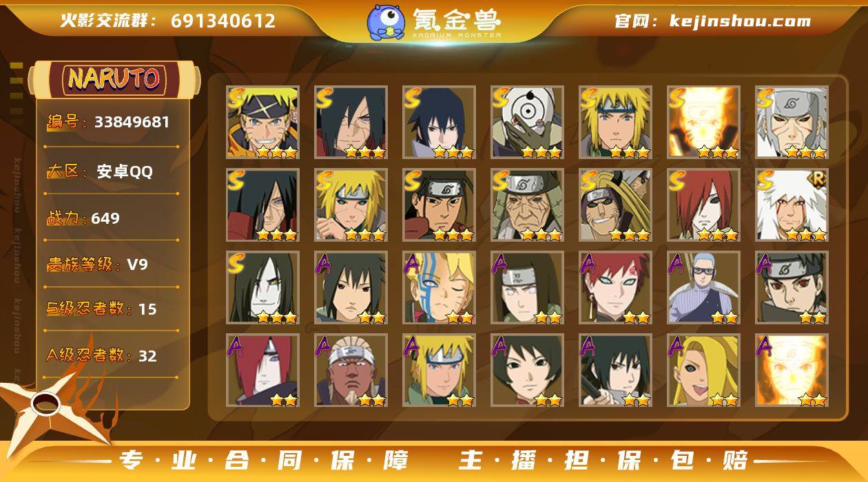
Task: Click the 战力 649 power value
Action: pyautogui.click(x=105, y=219)
